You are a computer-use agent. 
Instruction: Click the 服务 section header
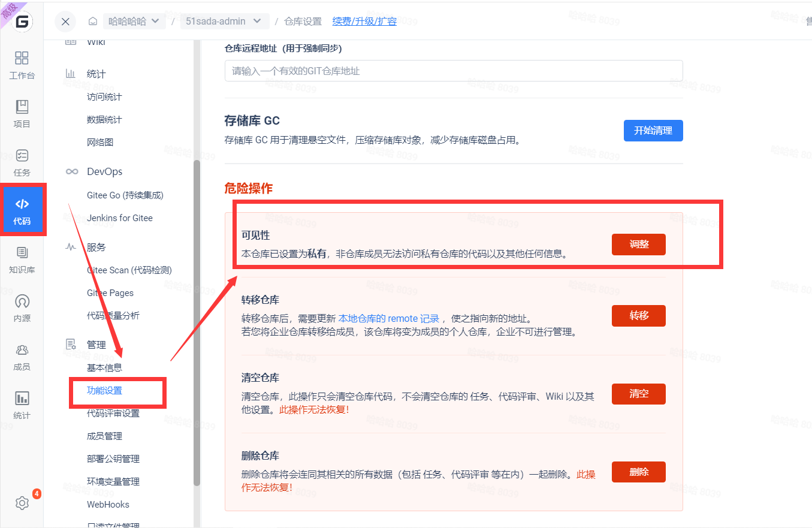click(96, 247)
